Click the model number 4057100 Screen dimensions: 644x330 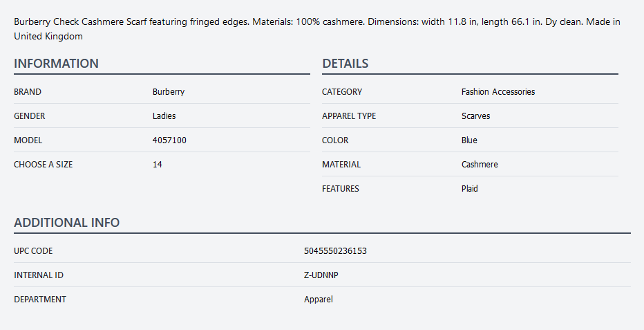point(169,140)
